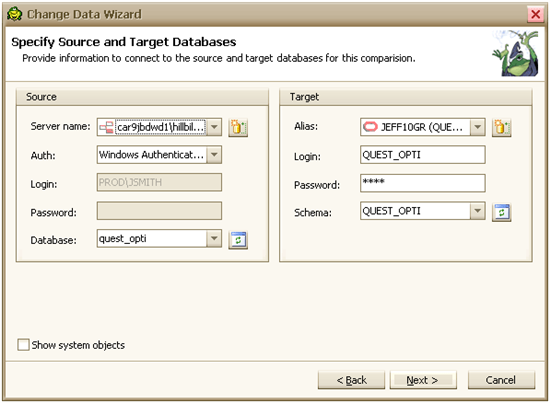Refresh the target Schema list
Viewport: 550px width, 403px height.
pyautogui.click(x=502, y=212)
